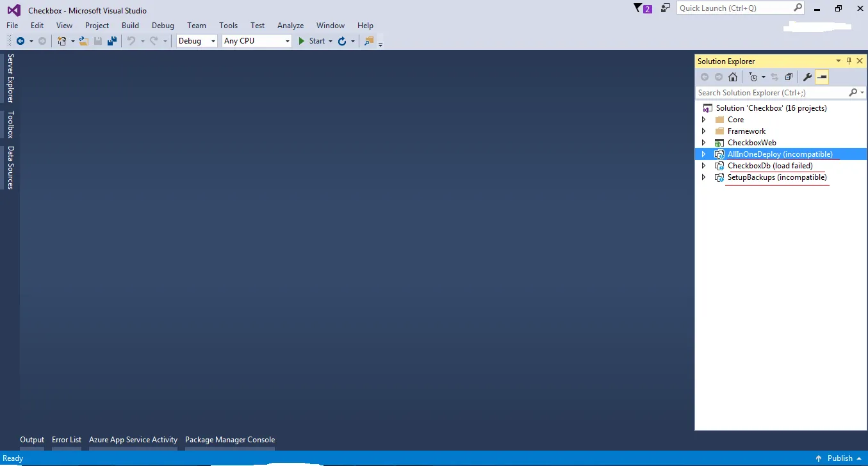
Task: Click the Quick Launch magnifier icon
Action: (x=798, y=8)
